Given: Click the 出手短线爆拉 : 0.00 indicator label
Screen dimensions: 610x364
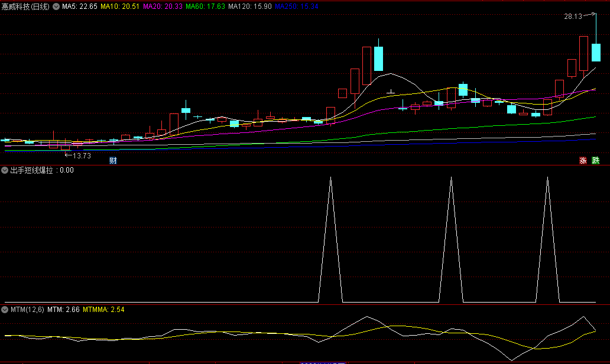Looking at the screenshot, I should pyautogui.click(x=41, y=170).
